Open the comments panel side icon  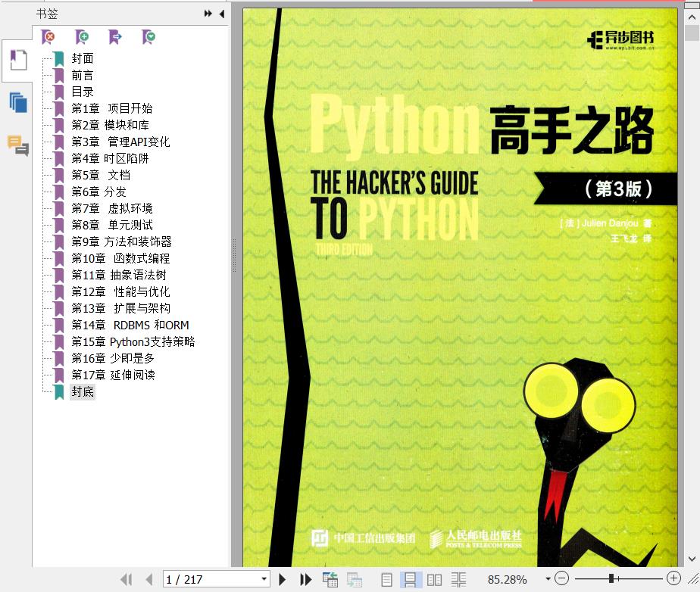(x=18, y=145)
